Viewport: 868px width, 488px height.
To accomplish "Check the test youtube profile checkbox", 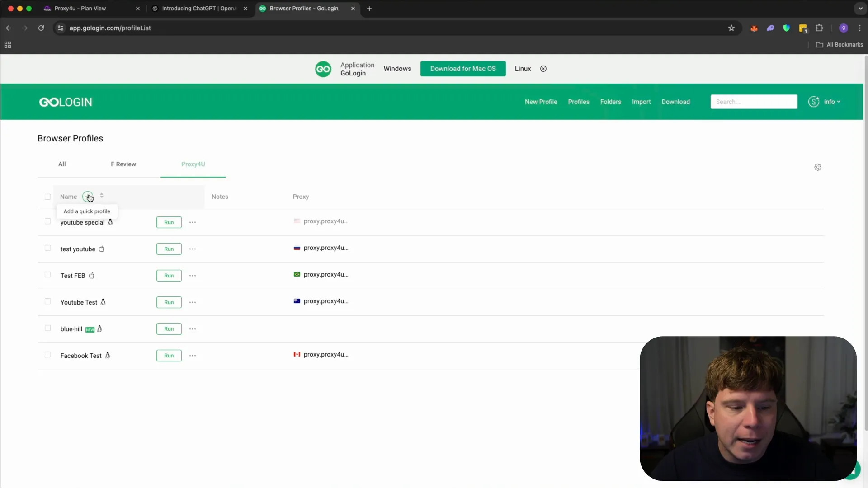I will tap(47, 248).
